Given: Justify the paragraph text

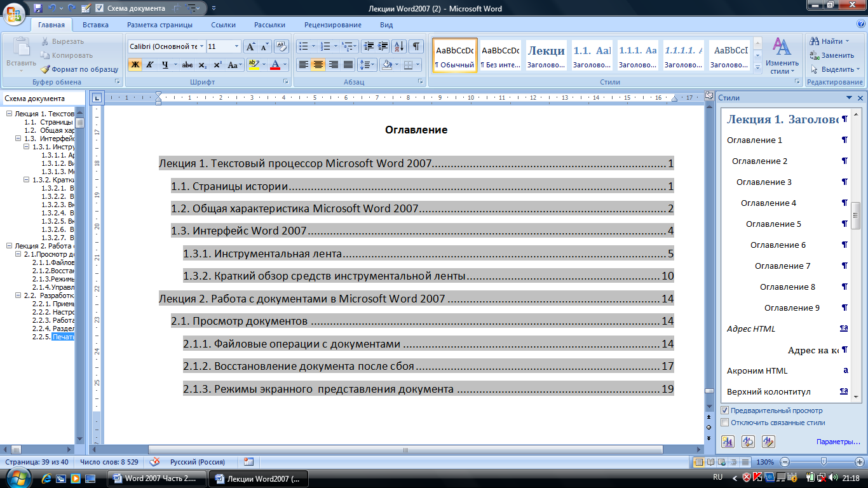Looking at the screenshot, I should [348, 65].
